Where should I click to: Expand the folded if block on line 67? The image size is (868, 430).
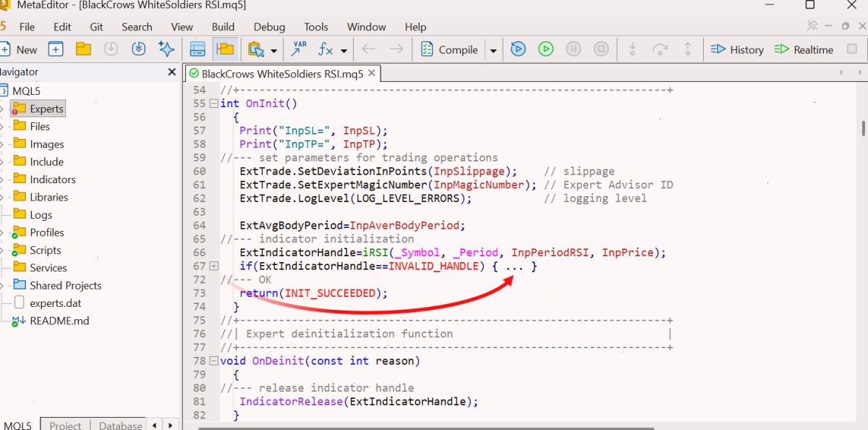coord(213,266)
